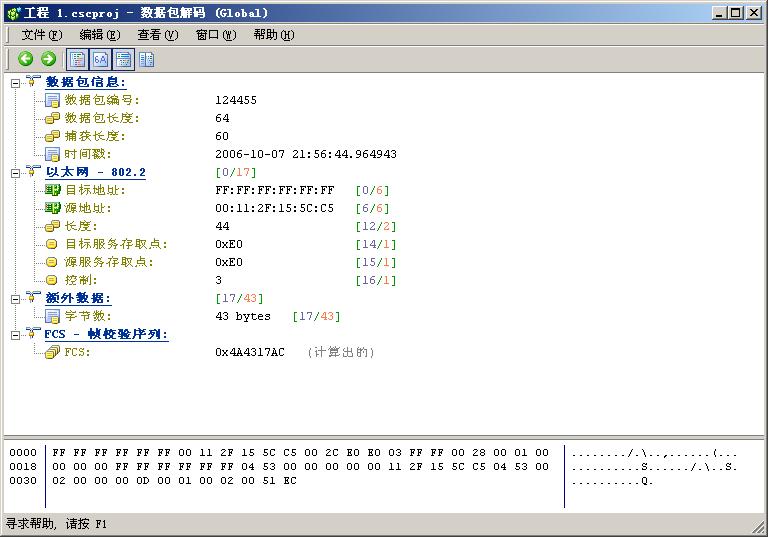Click hex dump offset 0030 row
The image size is (768, 537).
[x=23, y=481]
